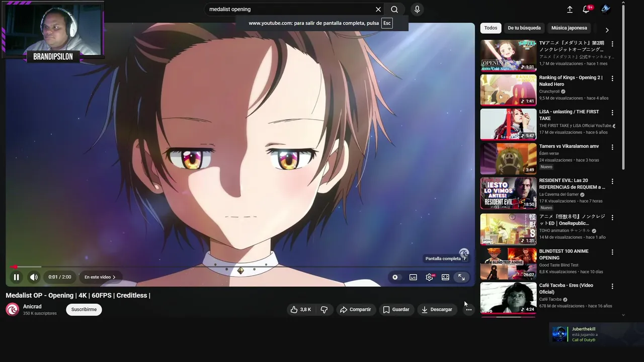The image size is (644, 362).
Task: Select the 'Todos' filter chip
Action: (x=491, y=28)
